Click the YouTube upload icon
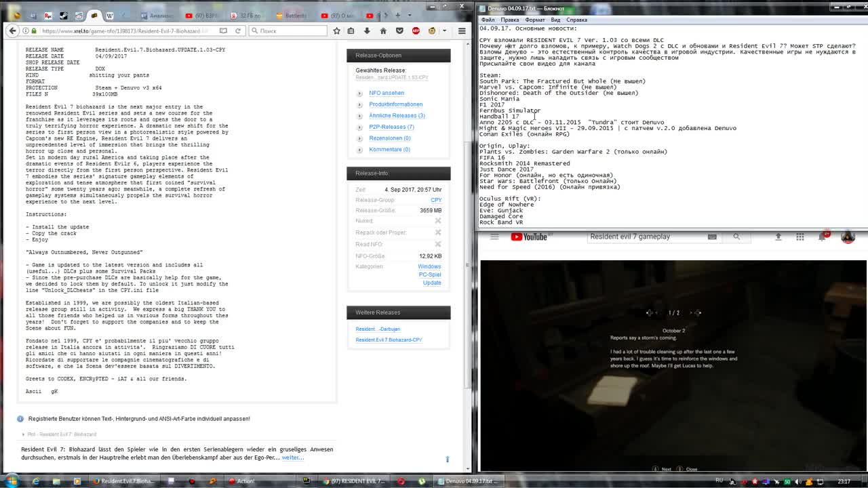Viewport: 868px width, 488px height. pos(778,237)
